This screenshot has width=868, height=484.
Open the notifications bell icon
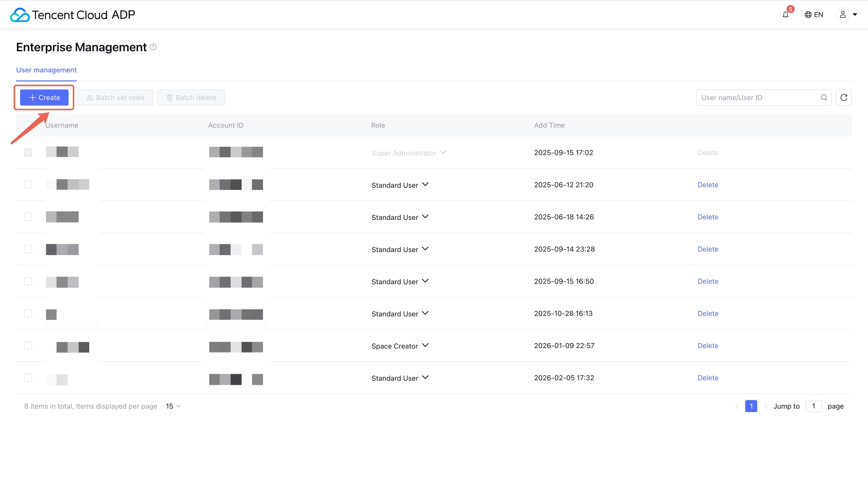coord(785,15)
